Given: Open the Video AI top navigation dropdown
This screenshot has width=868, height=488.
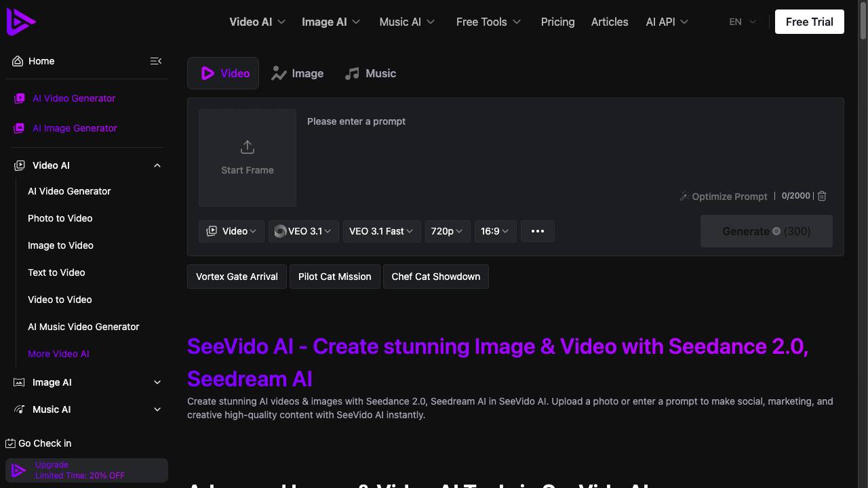Looking at the screenshot, I should pyautogui.click(x=257, y=22).
